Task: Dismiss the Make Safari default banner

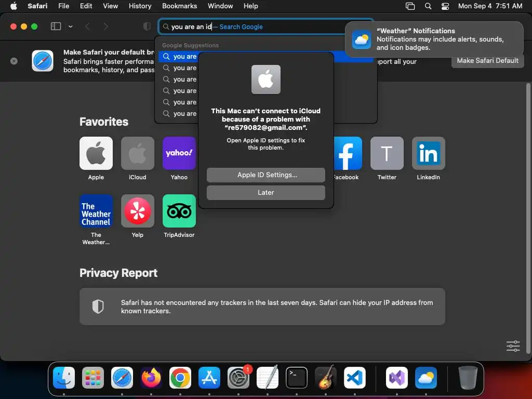Action: pos(14,61)
